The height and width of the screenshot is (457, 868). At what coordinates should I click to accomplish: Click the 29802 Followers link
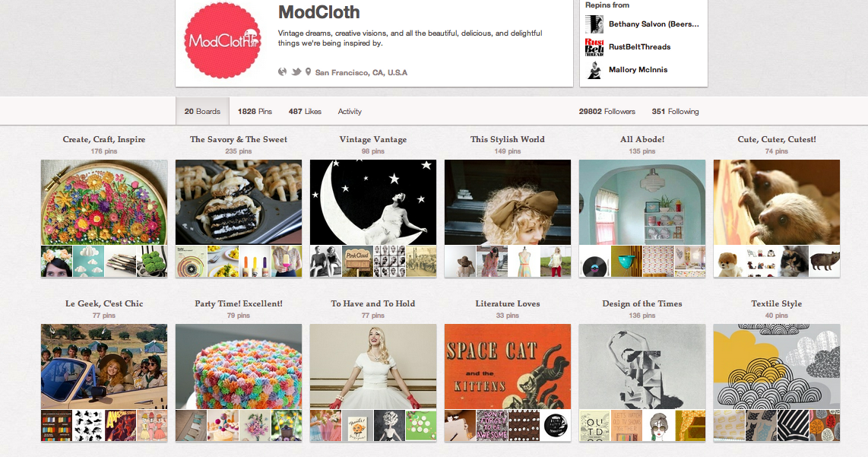(607, 111)
